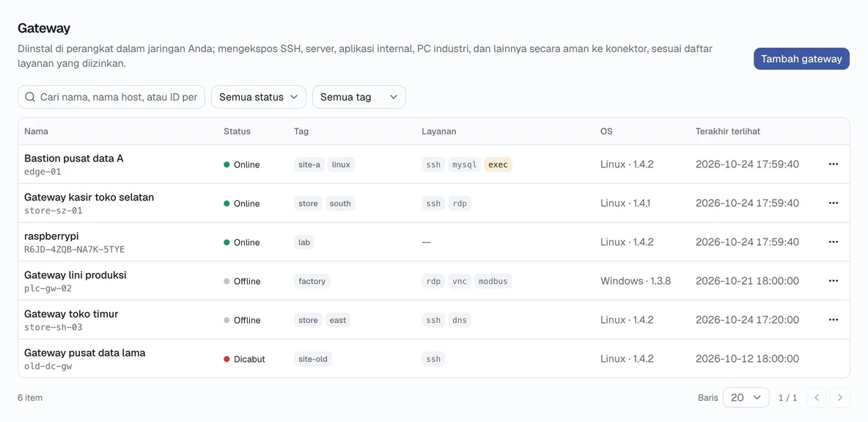Click the site-old tag chip

pyautogui.click(x=313, y=359)
